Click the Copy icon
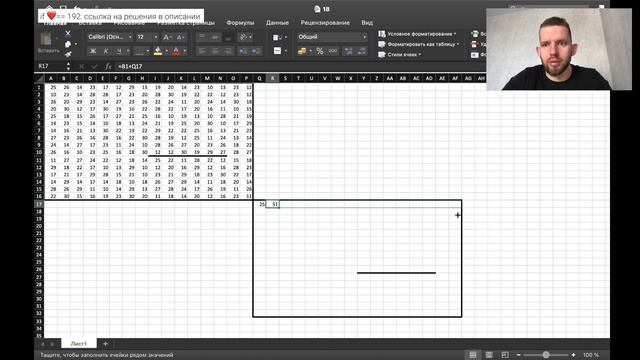 click(68, 44)
